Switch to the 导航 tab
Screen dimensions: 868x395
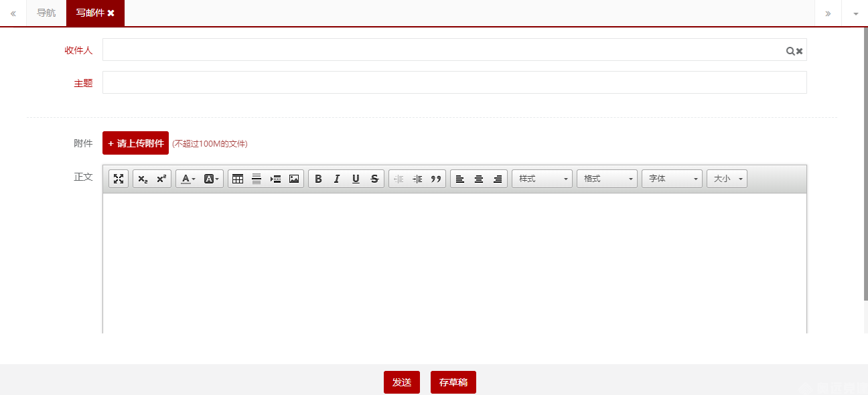pyautogui.click(x=46, y=13)
